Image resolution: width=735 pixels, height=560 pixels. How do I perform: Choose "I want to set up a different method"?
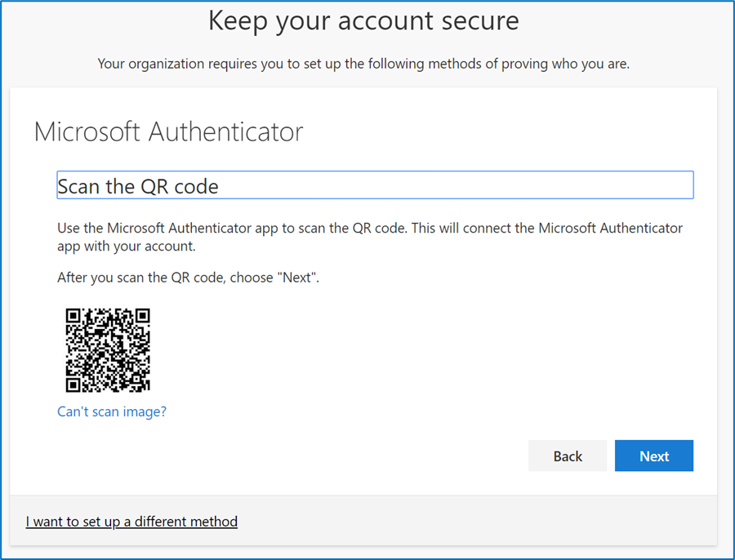click(131, 521)
